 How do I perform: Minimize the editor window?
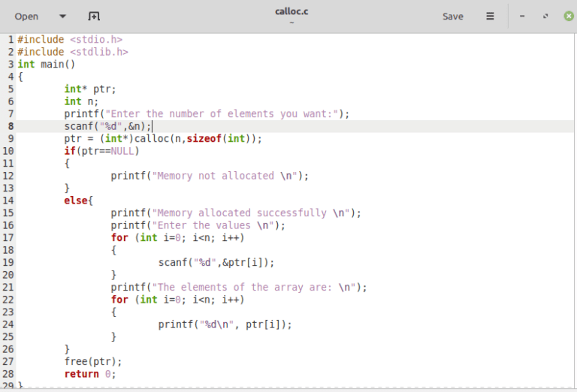(522, 17)
